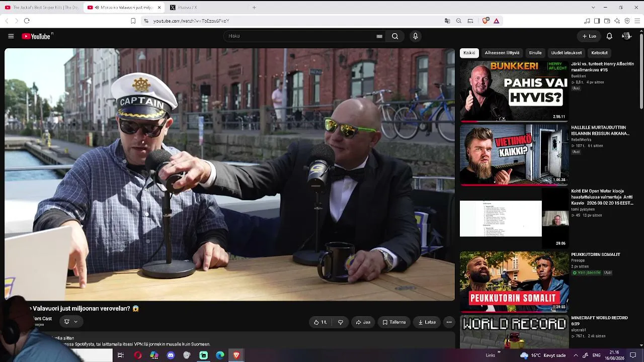Select the Kaikki filter chip
644x362 pixels.
469,53
